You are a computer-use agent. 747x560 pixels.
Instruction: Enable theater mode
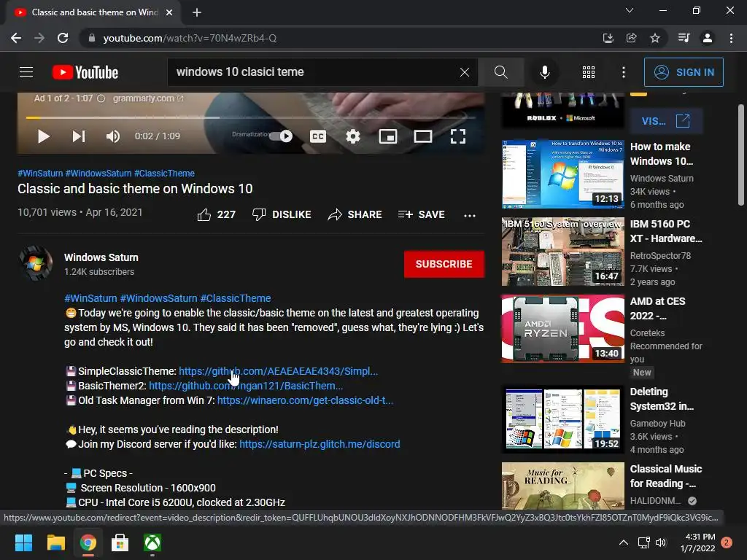(423, 136)
